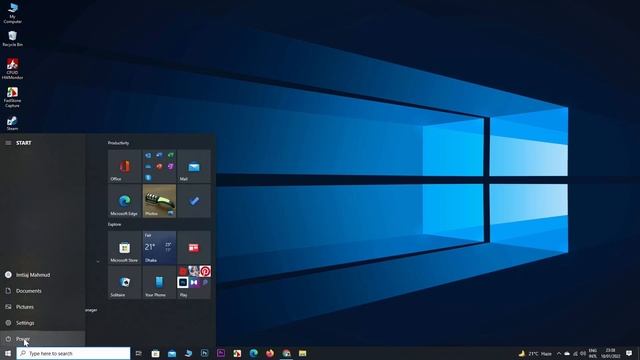Screen dimensions: 640x360
Task: Open the Mail app from the taskbar
Action: (x=172, y=353)
